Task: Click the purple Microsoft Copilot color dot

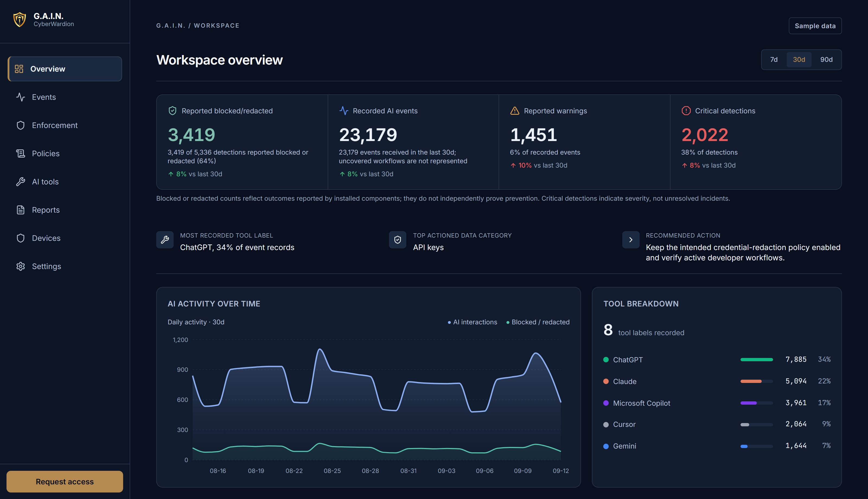Action: (x=606, y=403)
